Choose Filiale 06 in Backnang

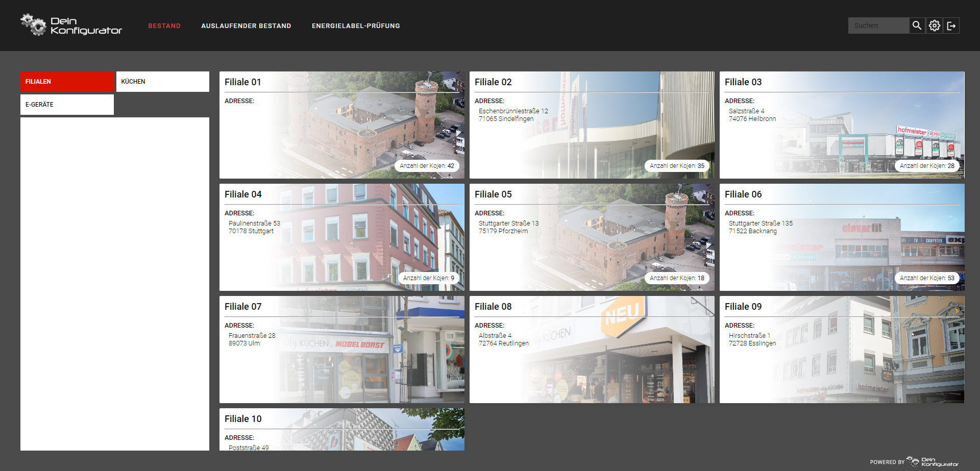[x=842, y=237]
